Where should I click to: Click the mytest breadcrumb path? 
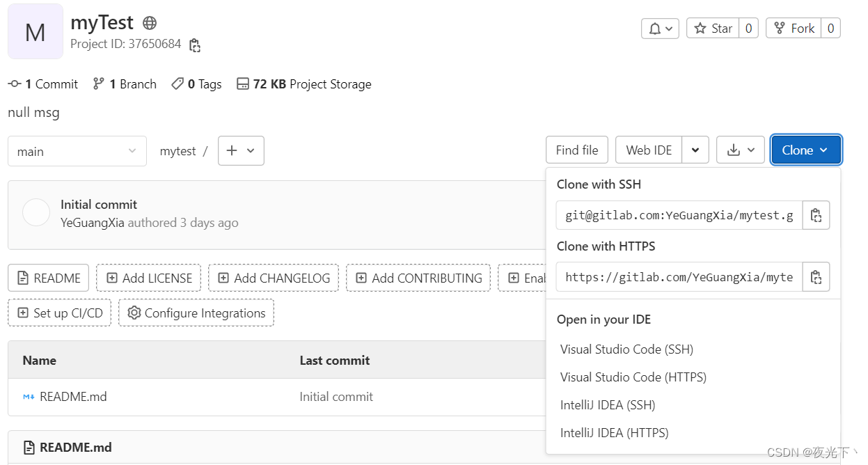click(x=177, y=151)
